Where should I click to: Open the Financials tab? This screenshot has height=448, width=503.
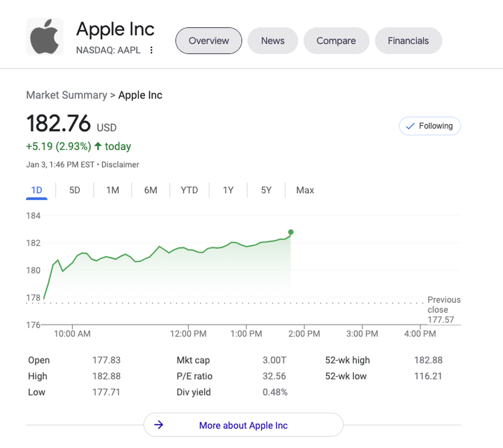[408, 41]
